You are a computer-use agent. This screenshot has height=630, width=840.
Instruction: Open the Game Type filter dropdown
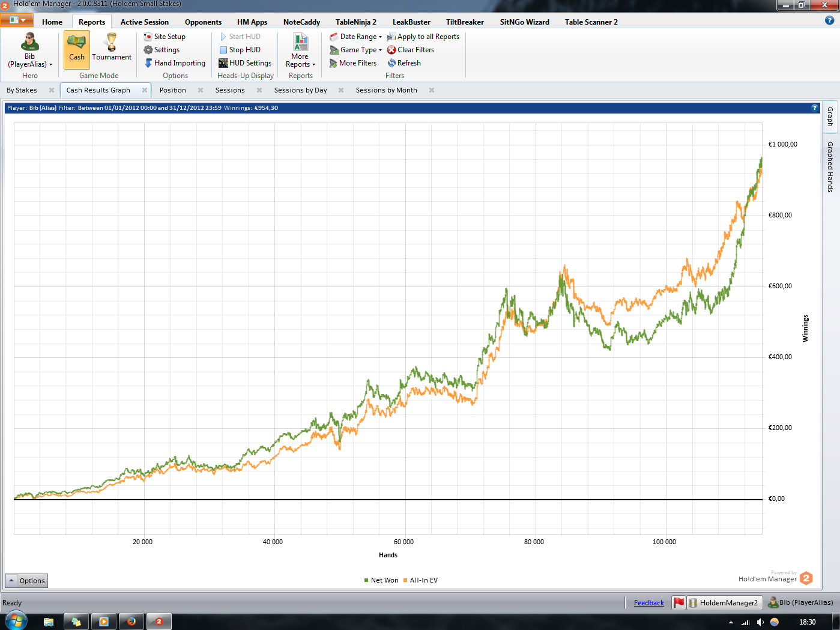pos(355,50)
